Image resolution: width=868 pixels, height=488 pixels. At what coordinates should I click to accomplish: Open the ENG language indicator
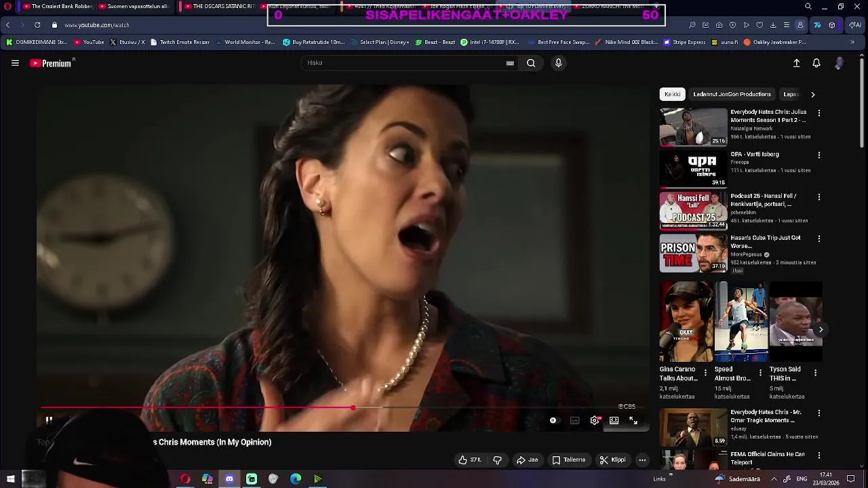802,479
